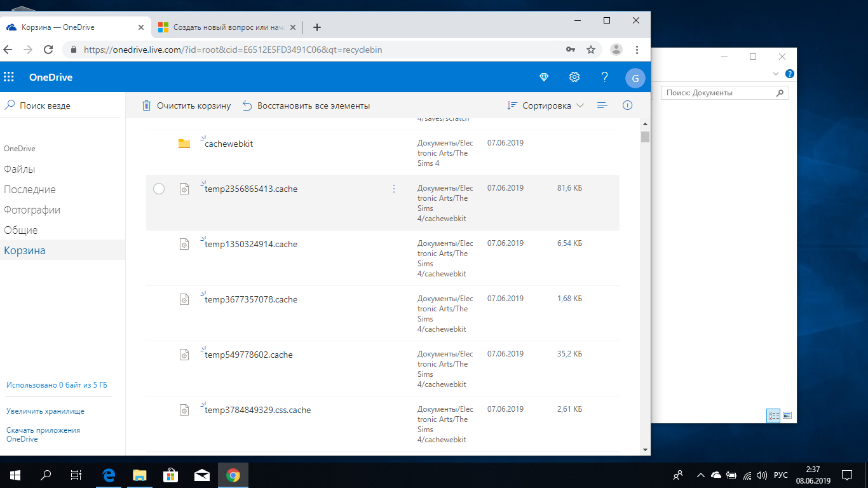Open Общие in the sidebar
Screen dimensions: 868x488
coord(21,230)
